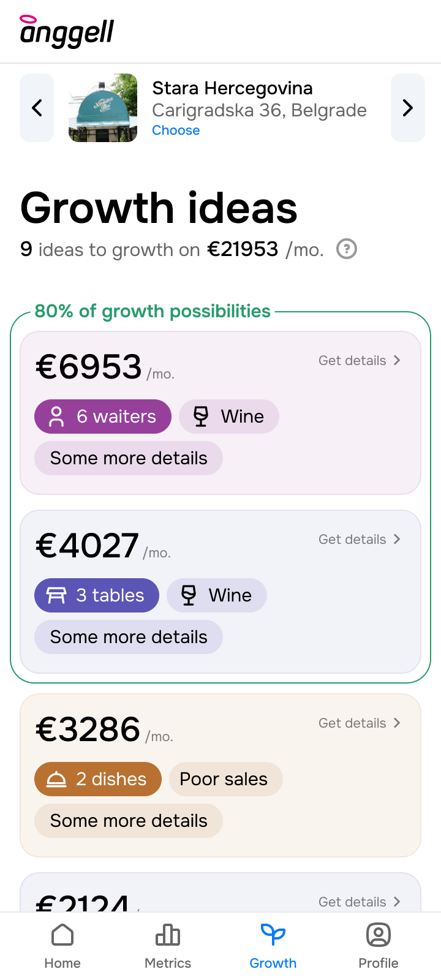Click the Choose link under restaurant name
This screenshot has width=441, height=980.
(x=176, y=130)
